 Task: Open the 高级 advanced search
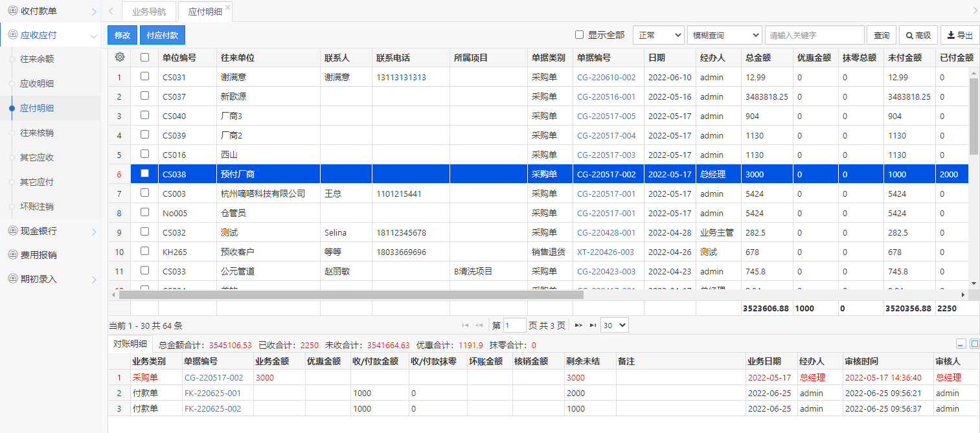click(918, 35)
